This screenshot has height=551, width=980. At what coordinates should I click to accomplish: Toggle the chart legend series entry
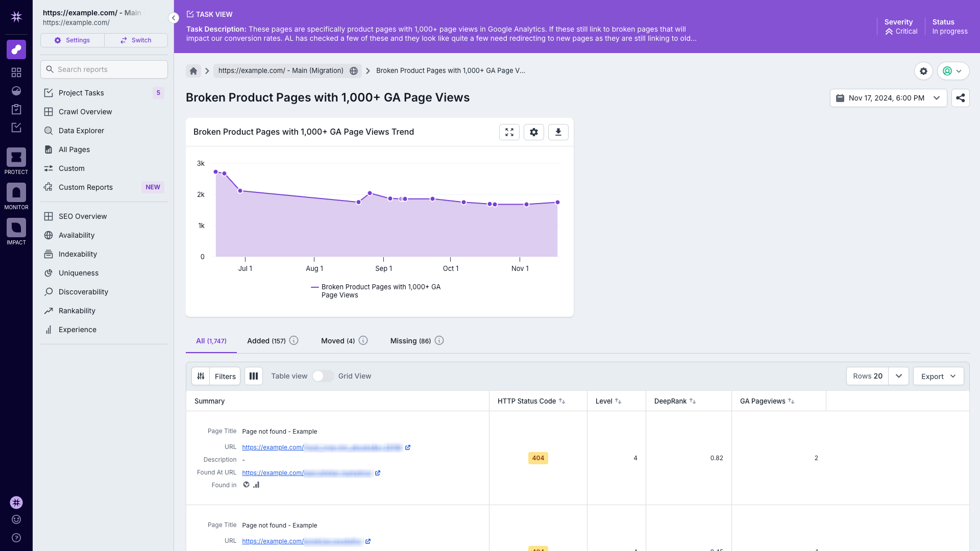pos(376,291)
